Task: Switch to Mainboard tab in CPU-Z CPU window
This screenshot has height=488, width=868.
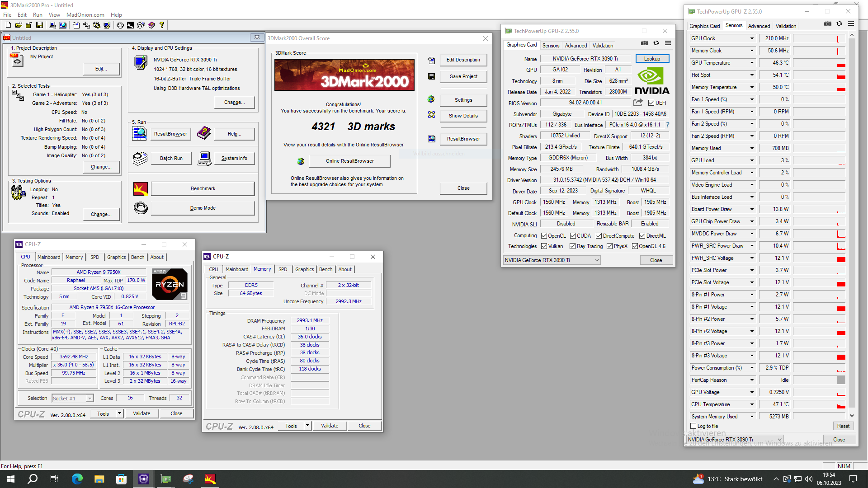Action: click(x=49, y=257)
